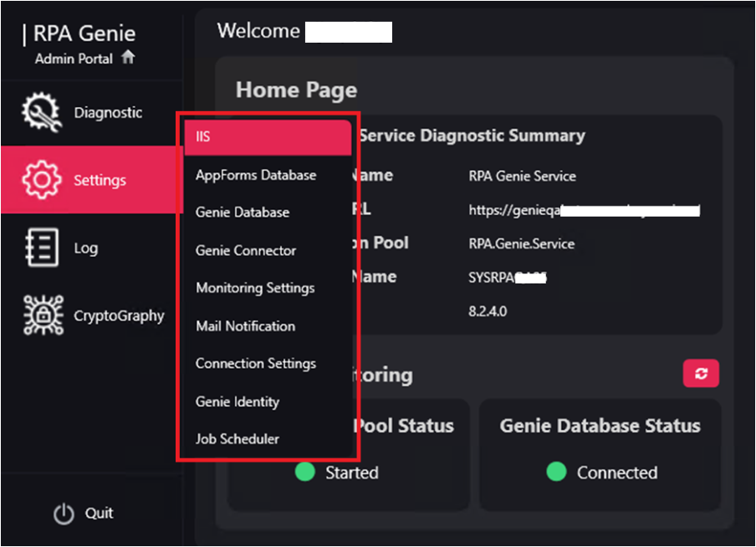Open the Log notebook icon
The width and height of the screenshot is (756, 547).
coord(41,248)
